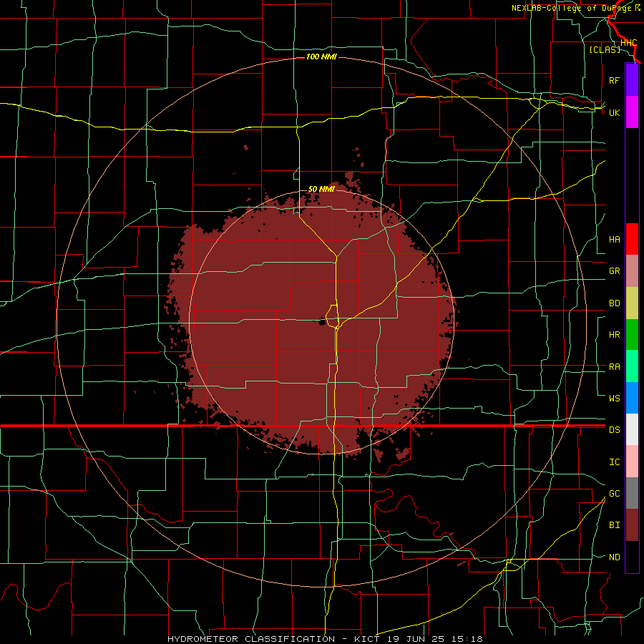Click the 'HA' legend label
Screen dimensions: 644x644
[x=614, y=239]
